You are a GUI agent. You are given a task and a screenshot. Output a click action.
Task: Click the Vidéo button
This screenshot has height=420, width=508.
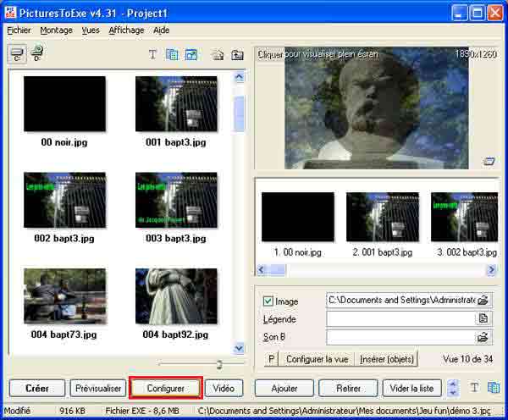pyautogui.click(x=224, y=388)
